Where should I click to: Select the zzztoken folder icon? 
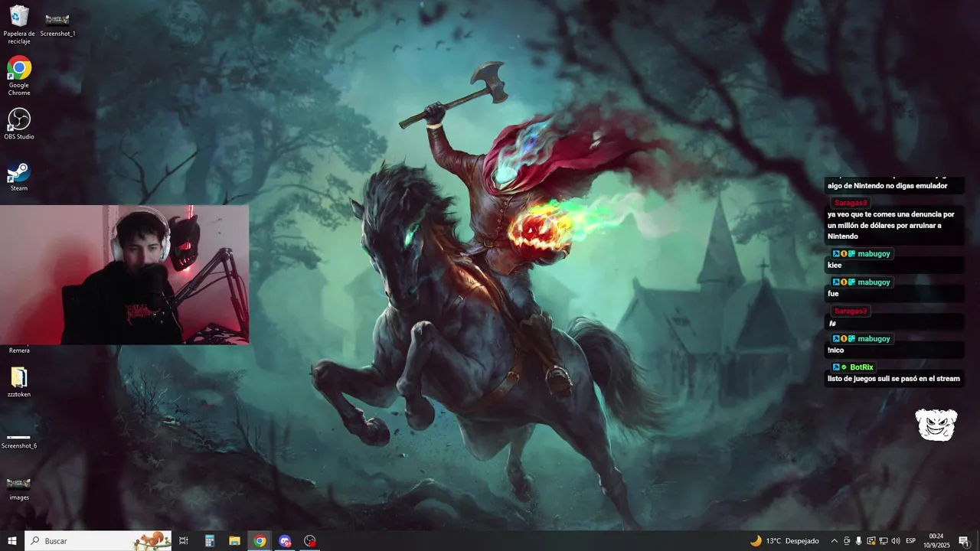coord(19,383)
